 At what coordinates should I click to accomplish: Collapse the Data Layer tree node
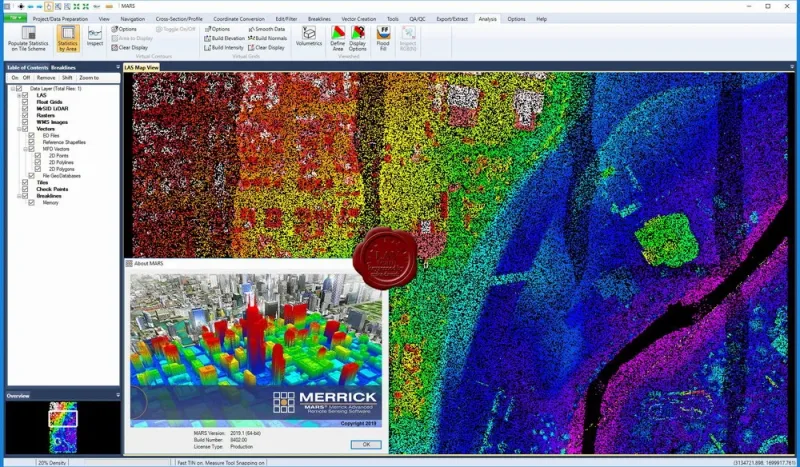[x=13, y=89]
